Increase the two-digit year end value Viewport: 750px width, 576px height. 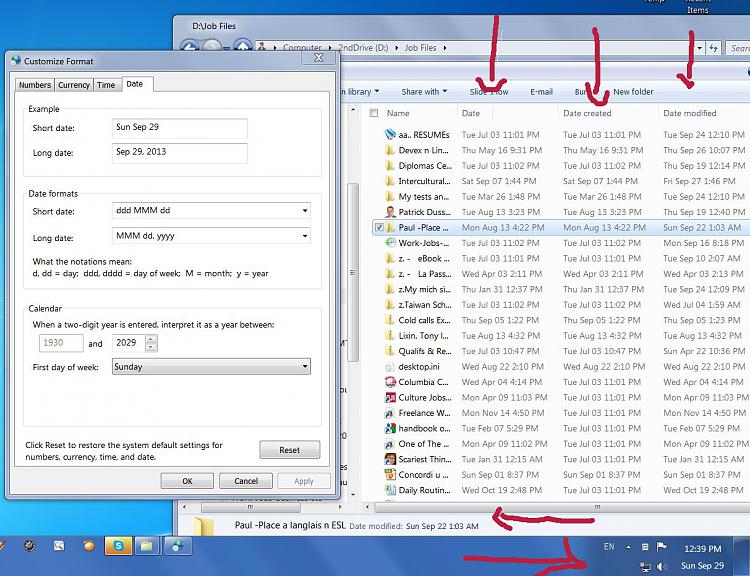tap(151, 339)
